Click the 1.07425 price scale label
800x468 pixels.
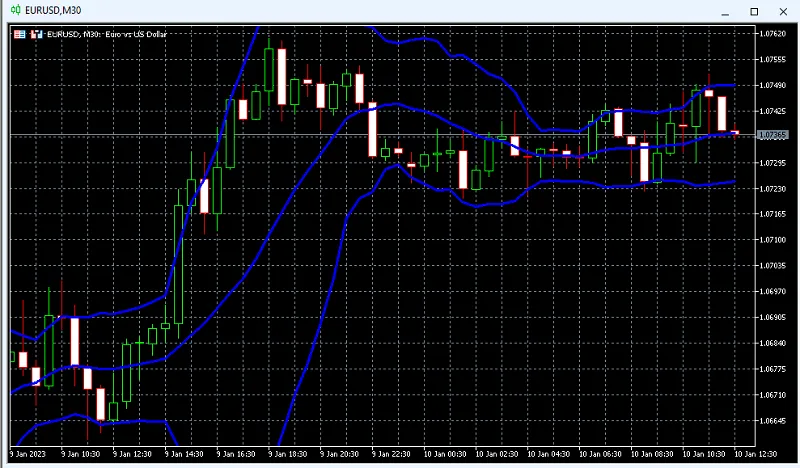point(772,111)
